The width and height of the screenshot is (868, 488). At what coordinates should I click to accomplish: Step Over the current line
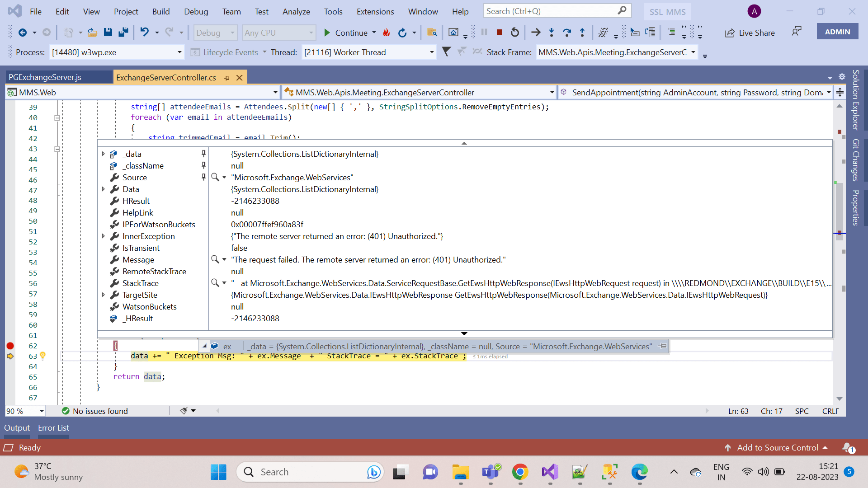point(567,32)
